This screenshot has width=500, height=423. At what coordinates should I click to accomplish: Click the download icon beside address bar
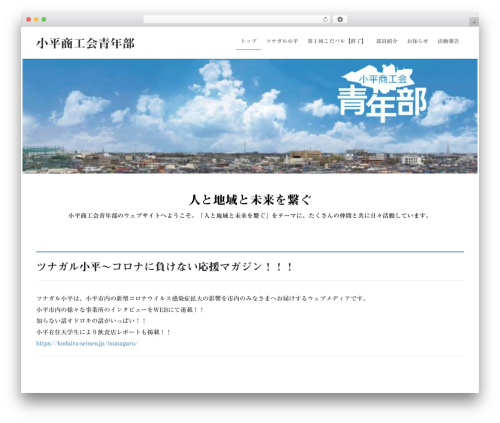(x=340, y=19)
